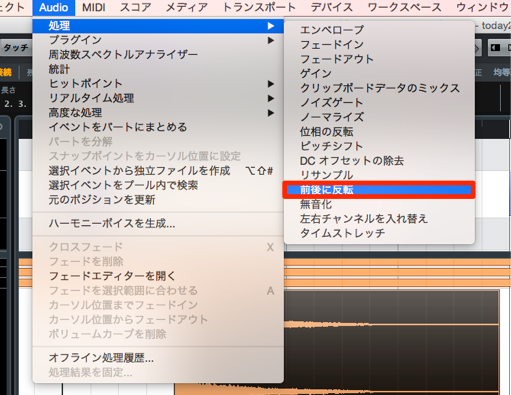Select 位相の反転 in the submenu

[x=379, y=132]
